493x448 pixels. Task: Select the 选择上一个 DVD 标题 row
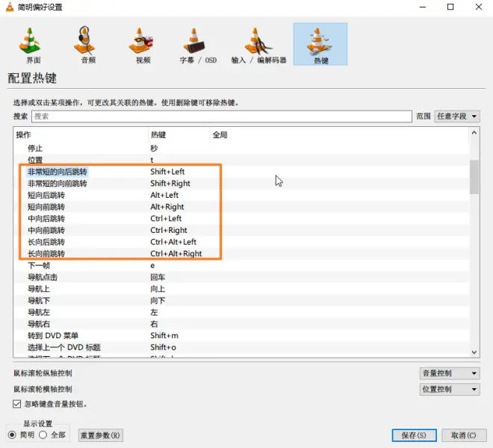click(241, 347)
